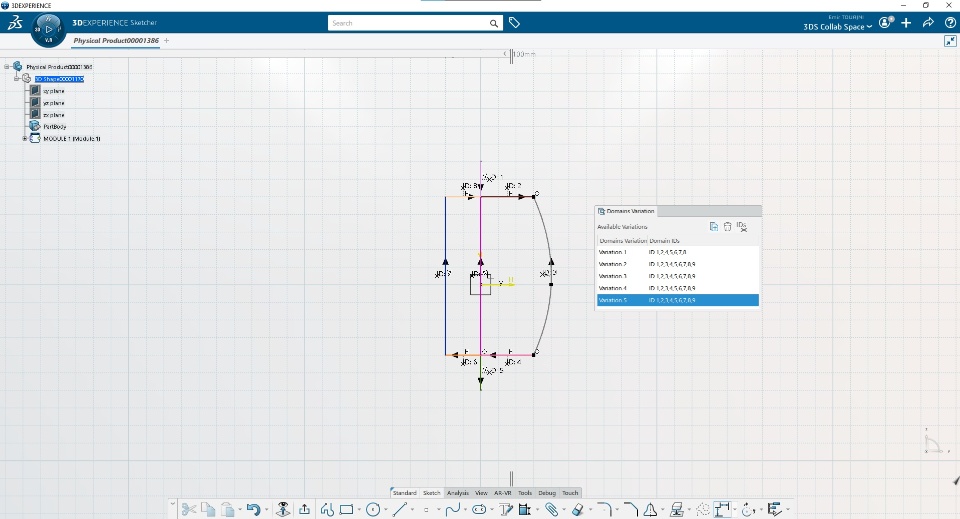Select the Physical Product00001386 document tab
This screenshot has height=519, width=960.
(x=116, y=40)
